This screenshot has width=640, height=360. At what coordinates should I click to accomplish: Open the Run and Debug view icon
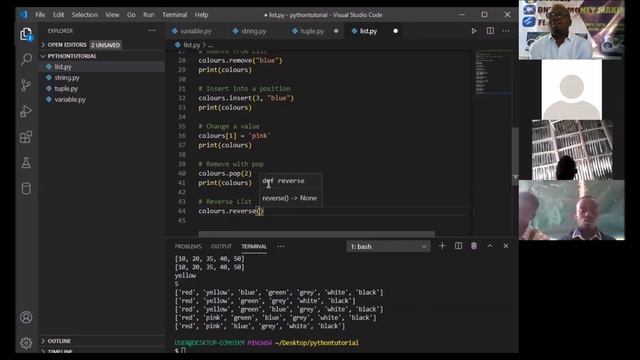coord(26,111)
